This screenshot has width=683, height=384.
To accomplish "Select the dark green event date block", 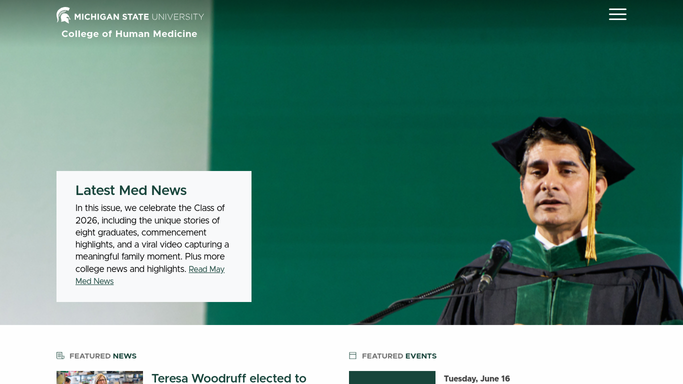I will coord(392,377).
